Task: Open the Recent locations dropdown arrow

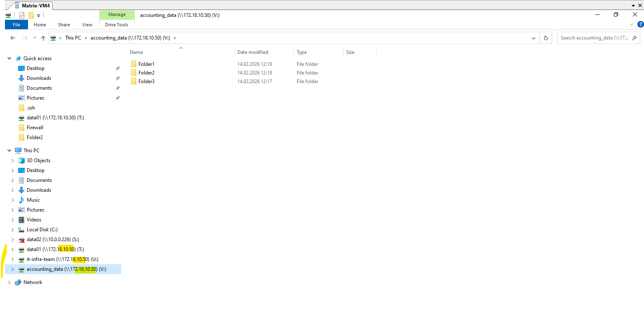Action: coord(35,38)
